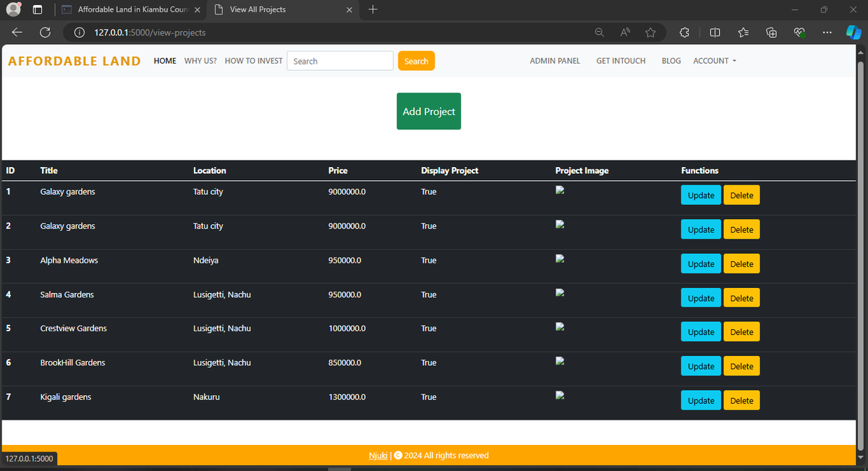Viewport: 868px width, 471px height.
Task: Focus the site Search input field
Action: (340, 61)
